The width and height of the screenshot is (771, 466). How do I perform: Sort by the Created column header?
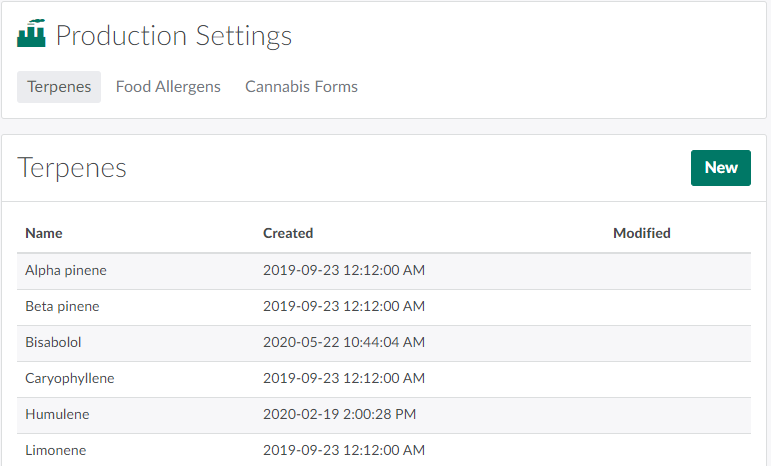click(x=288, y=233)
